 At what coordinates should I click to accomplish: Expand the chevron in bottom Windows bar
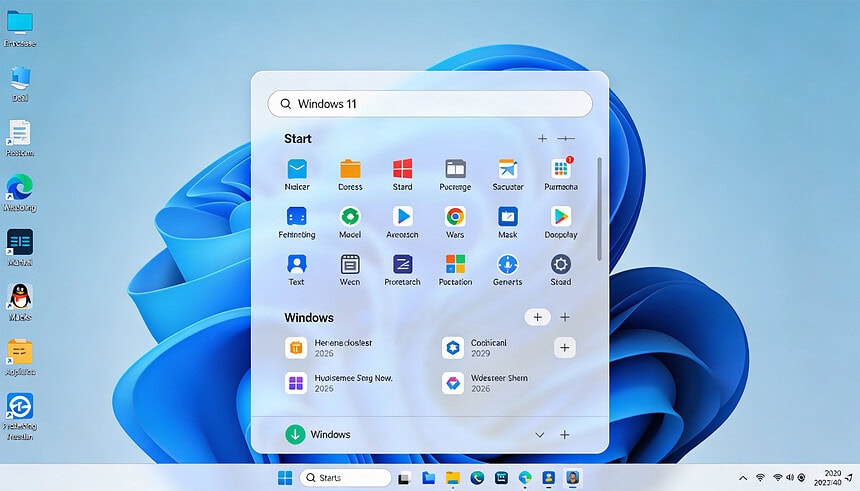pos(540,435)
